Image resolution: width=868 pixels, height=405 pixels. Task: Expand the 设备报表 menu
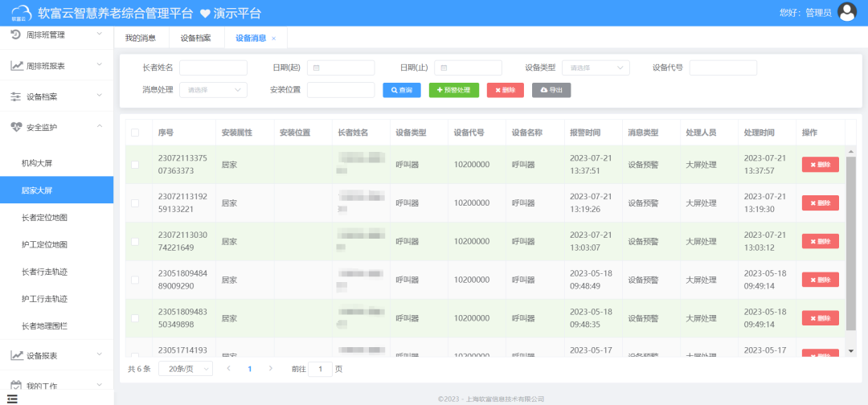click(x=100, y=354)
